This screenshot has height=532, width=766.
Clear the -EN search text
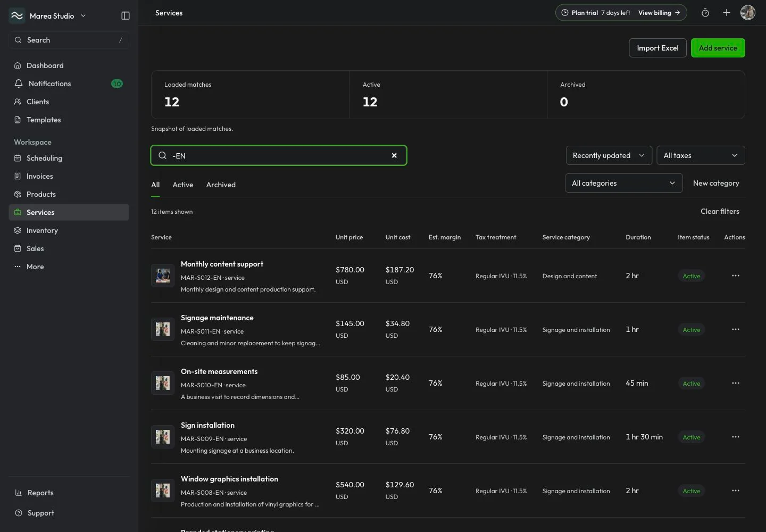coord(394,155)
